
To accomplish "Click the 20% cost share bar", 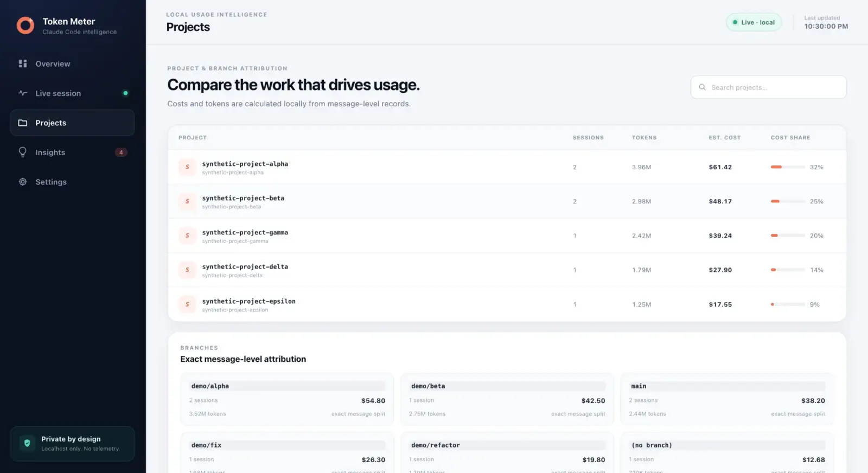I will click(x=788, y=235).
